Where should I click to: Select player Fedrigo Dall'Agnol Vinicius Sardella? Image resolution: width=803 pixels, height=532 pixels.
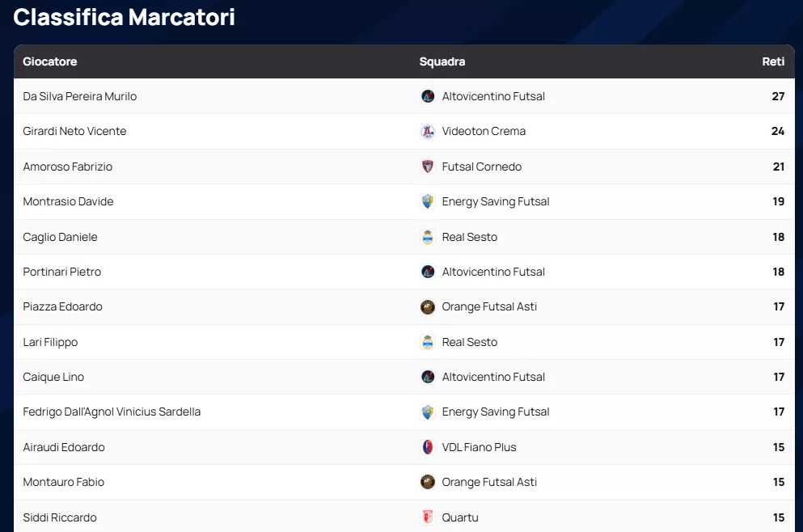(112, 412)
